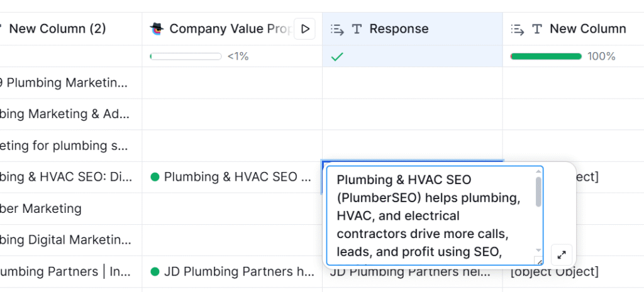The width and height of the screenshot is (644, 292).
Task: Click the green status dot beside Plumbing & HVAC SEO
Action: point(155,177)
